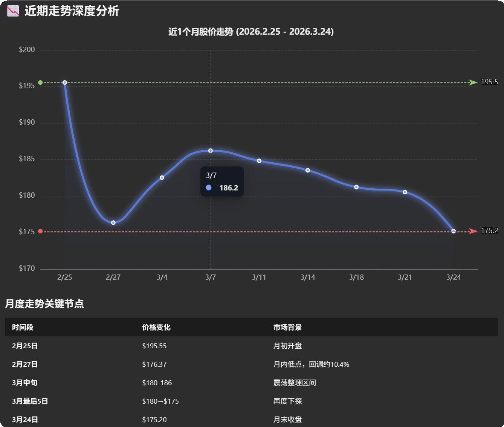
Task: Click the 月内低点，回调约10.4% cell
Action: coord(312,364)
